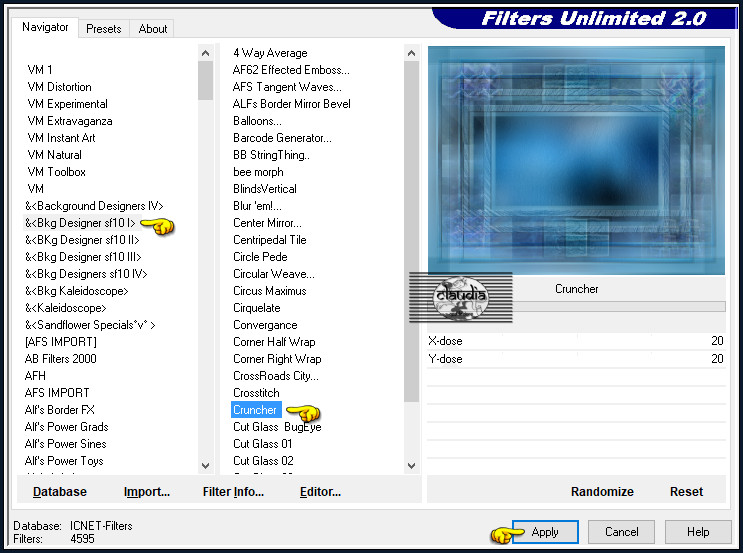Select VM Toolbox category

pyautogui.click(x=56, y=172)
